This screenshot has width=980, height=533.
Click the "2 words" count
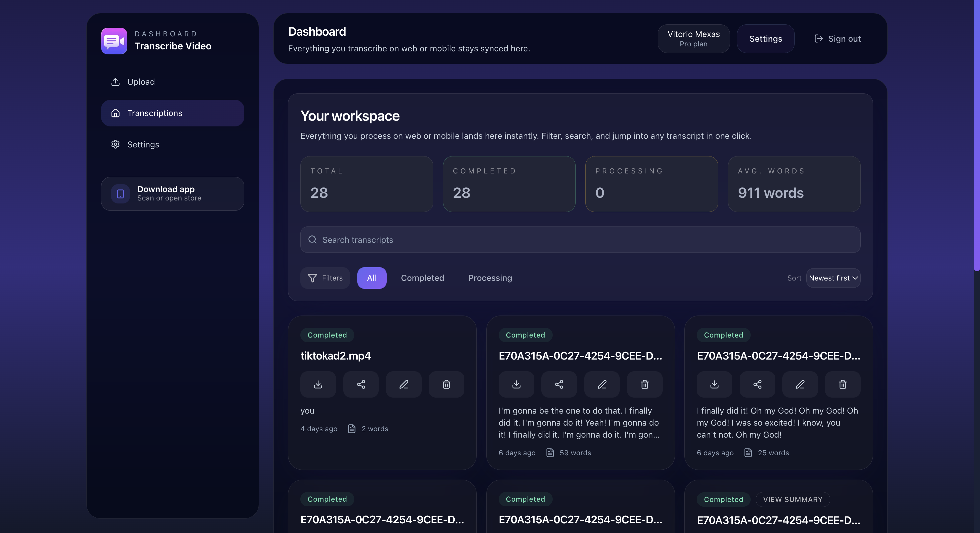375,429
